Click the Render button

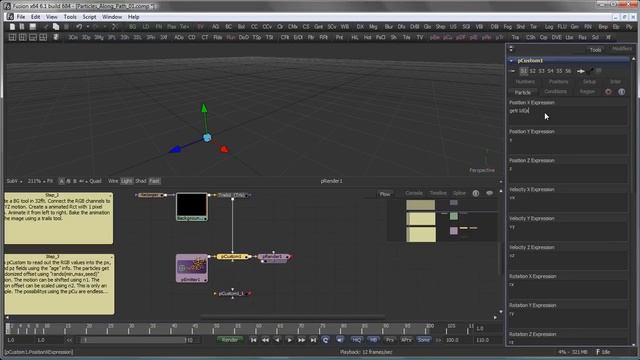coord(229,340)
